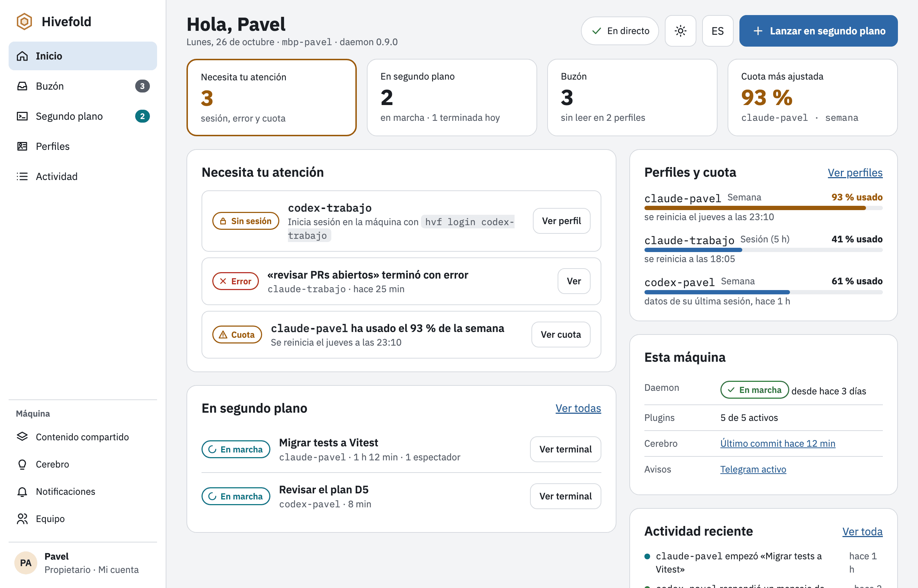Open Notificaciones in the sidebar
The image size is (918, 588).
click(x=83, y=492)
